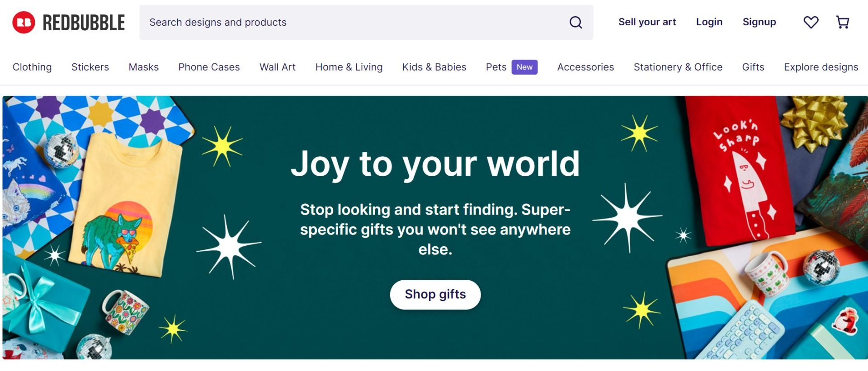868x371 pixels.
Task: Open the Login page
Action: click(x=709, y=22)
